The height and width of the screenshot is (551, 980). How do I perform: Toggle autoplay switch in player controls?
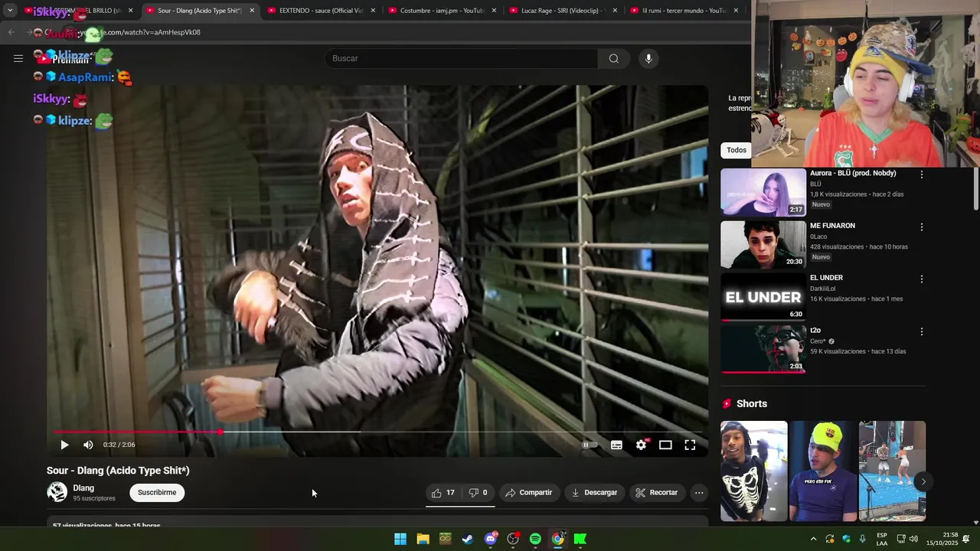point(590,445)
